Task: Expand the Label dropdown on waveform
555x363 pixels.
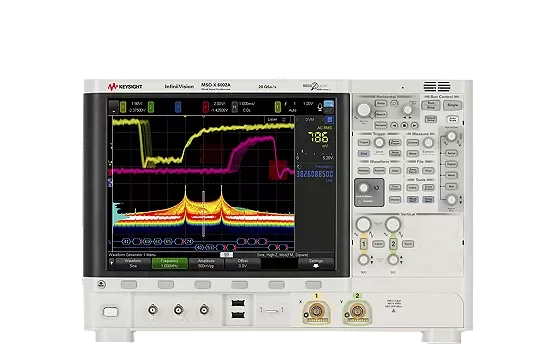Action: coord(277,120)
